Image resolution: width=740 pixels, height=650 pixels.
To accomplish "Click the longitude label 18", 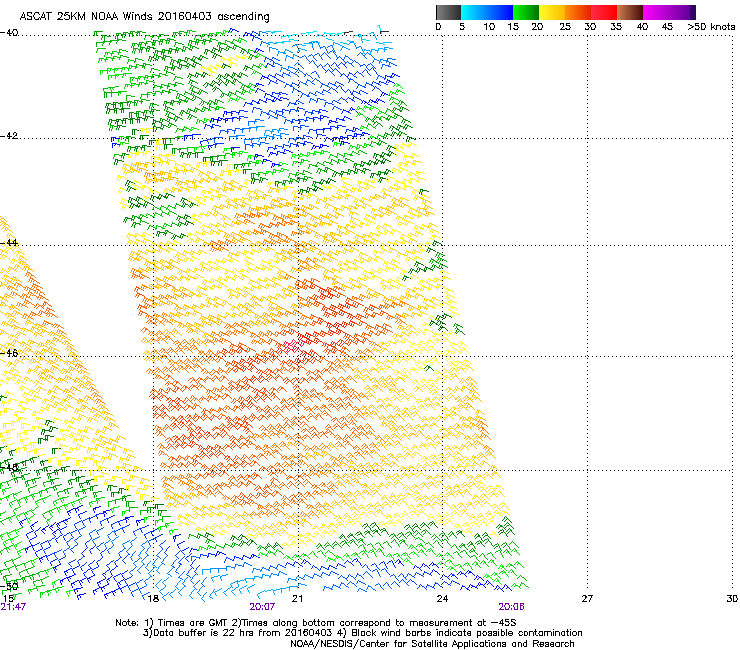I will [x=152, y=599].
